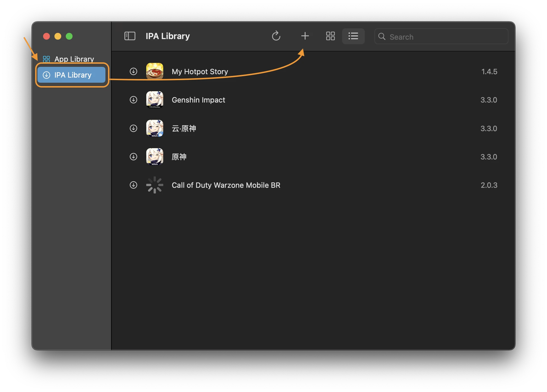This screenshot has height=392, width=547.
Task: Switch to grid view
Action: [330, 36]
